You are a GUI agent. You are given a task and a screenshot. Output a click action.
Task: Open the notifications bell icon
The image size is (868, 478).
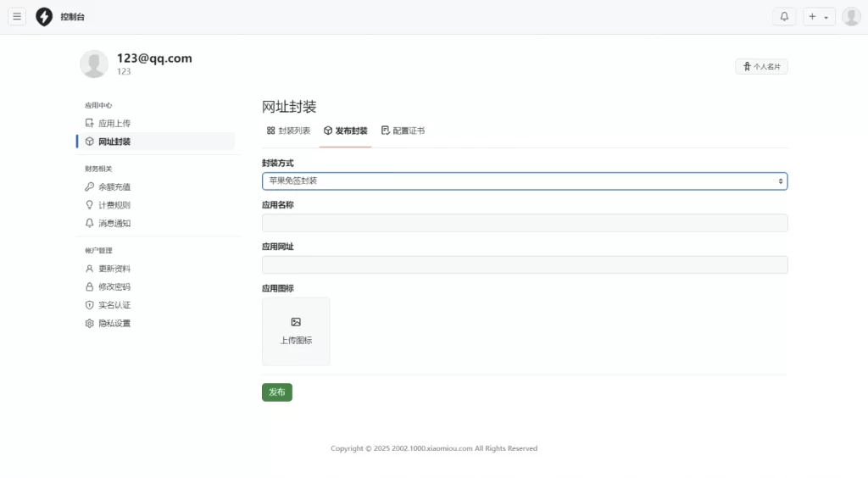784,17
